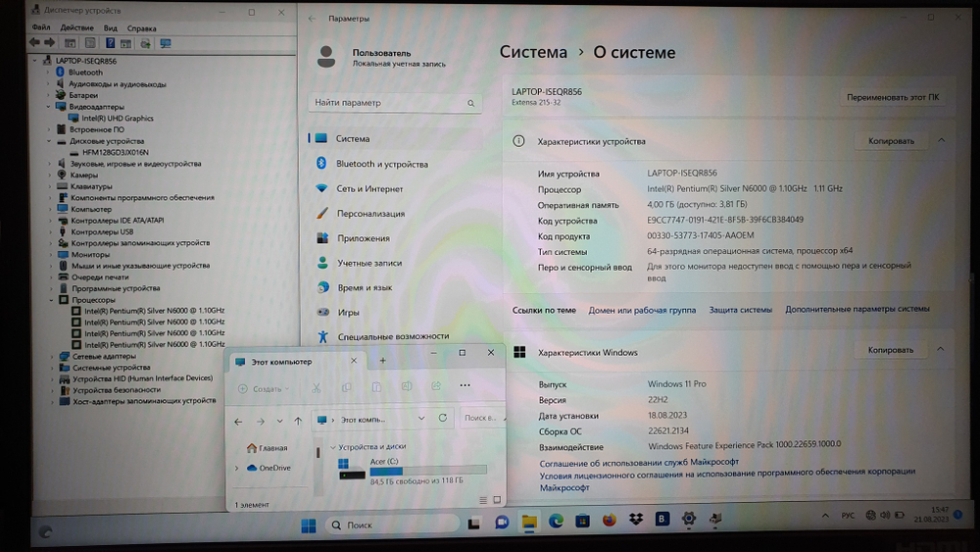
Task: Open Соглашение об использовании служб Майкрософт
Action: pos(639,463)
